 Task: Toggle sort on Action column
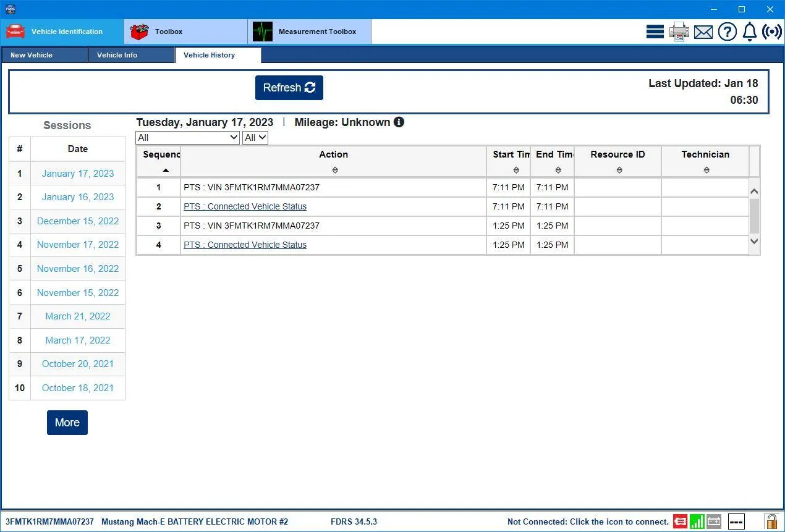point(335,170)
